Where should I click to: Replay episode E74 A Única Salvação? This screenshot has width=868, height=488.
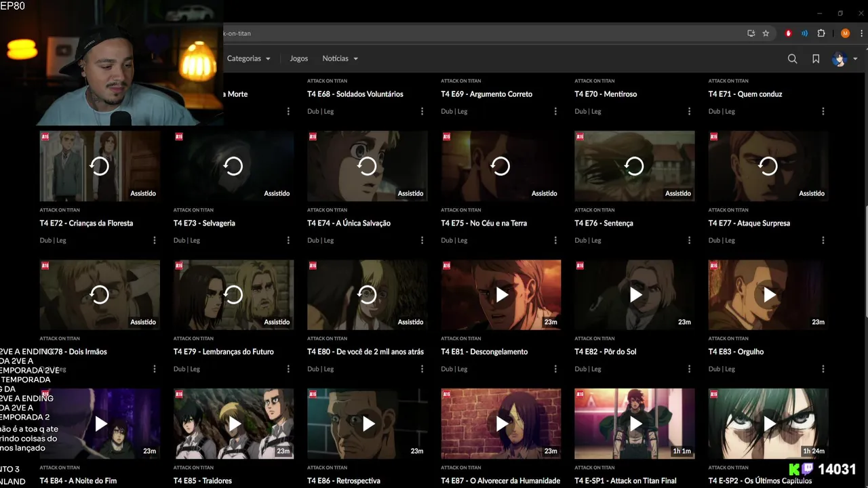tap(367, 166)
